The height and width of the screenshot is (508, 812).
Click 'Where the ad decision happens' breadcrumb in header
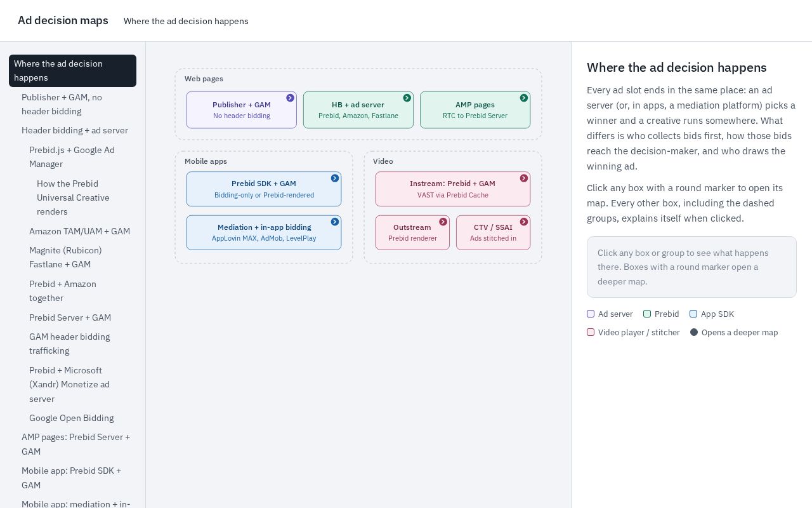click(186, 21)
